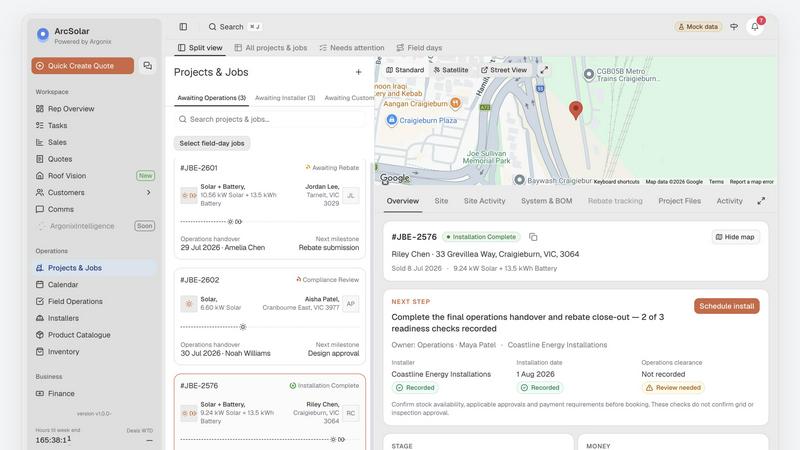Open the Installers page

[92, 318]
